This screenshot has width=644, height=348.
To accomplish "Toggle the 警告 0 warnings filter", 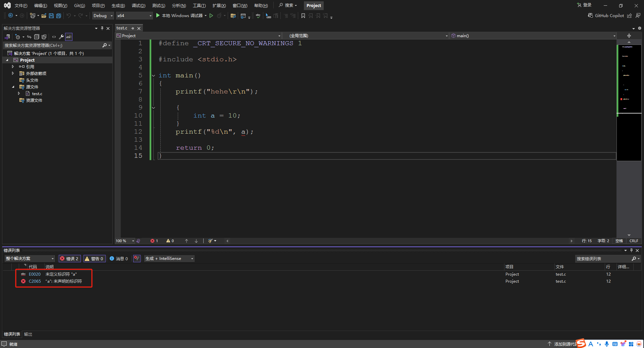I will 94,259.
